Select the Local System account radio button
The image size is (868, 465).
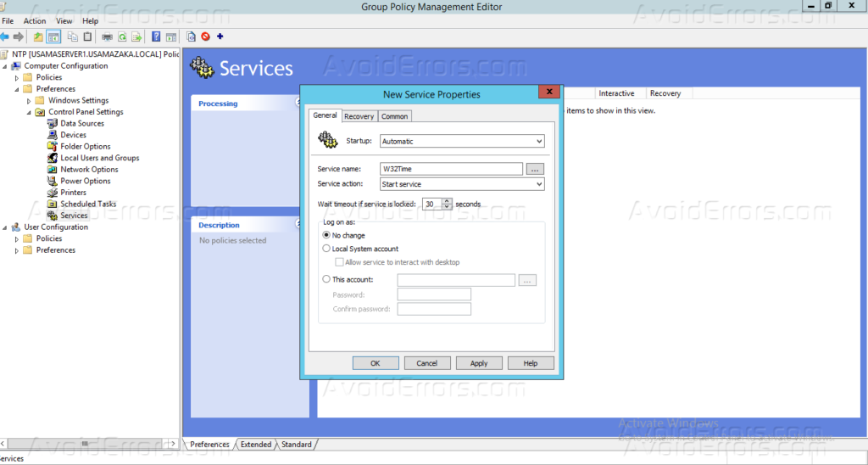click(327, 249)
